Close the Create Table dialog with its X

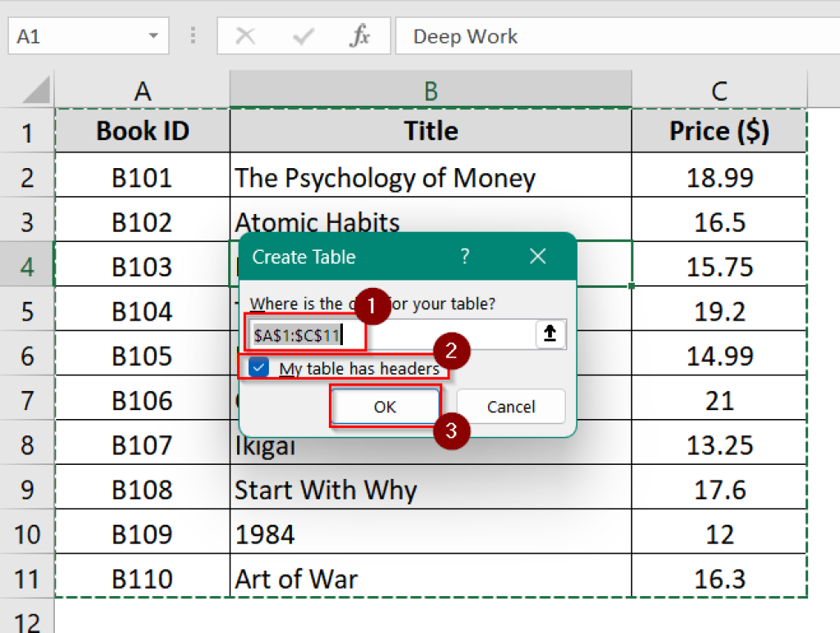coord(537,257)
